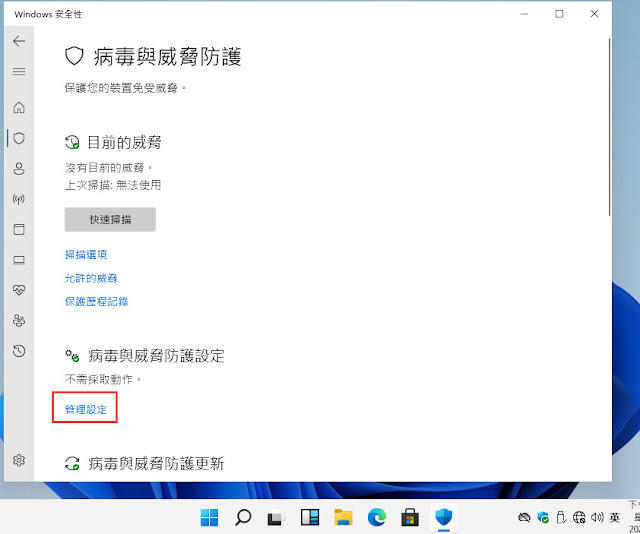
Task: Click the 管理設定 link
Action: (x=86, y=409)
